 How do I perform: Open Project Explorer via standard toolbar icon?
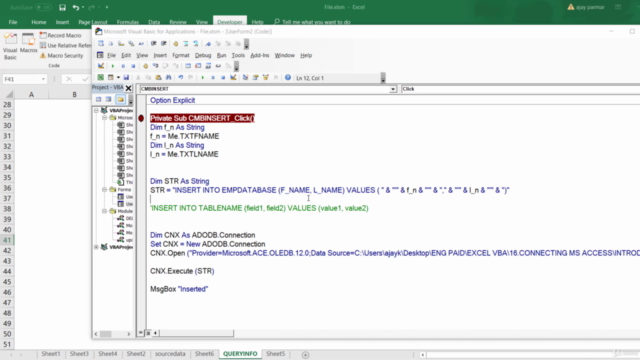point(245,78)
